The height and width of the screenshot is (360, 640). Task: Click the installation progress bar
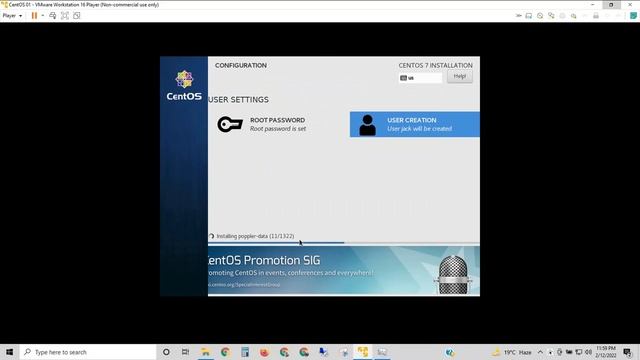pos(344,242)
